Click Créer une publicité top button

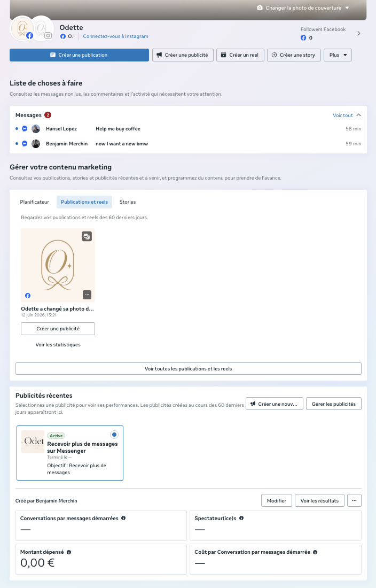point(183,55)
